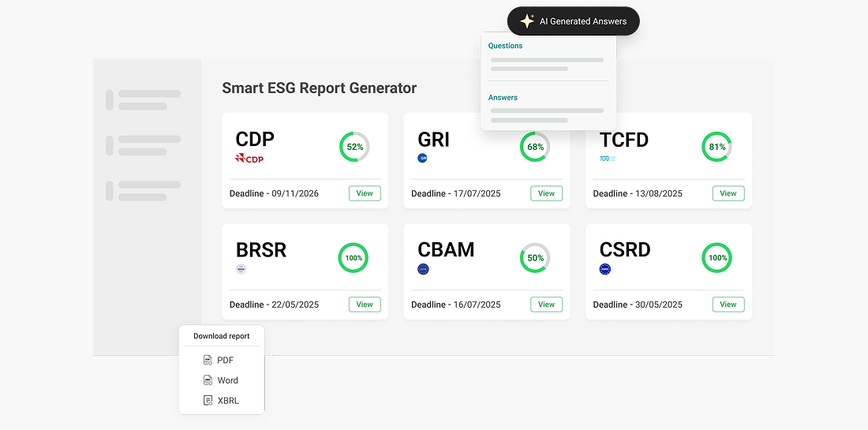The height and width of the screenshot is (430, 868).
Task: Click Deadline - 30/05/2025 text
Action: 638,305
